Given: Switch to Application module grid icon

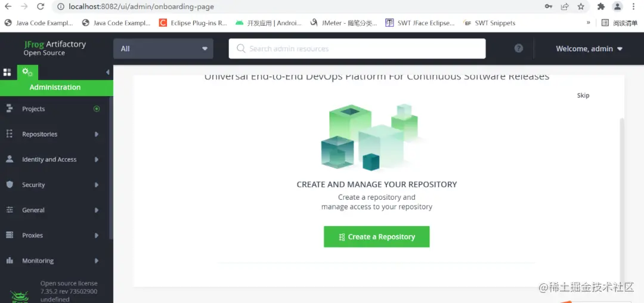Looking at the screenshot, I should point(7,72).
